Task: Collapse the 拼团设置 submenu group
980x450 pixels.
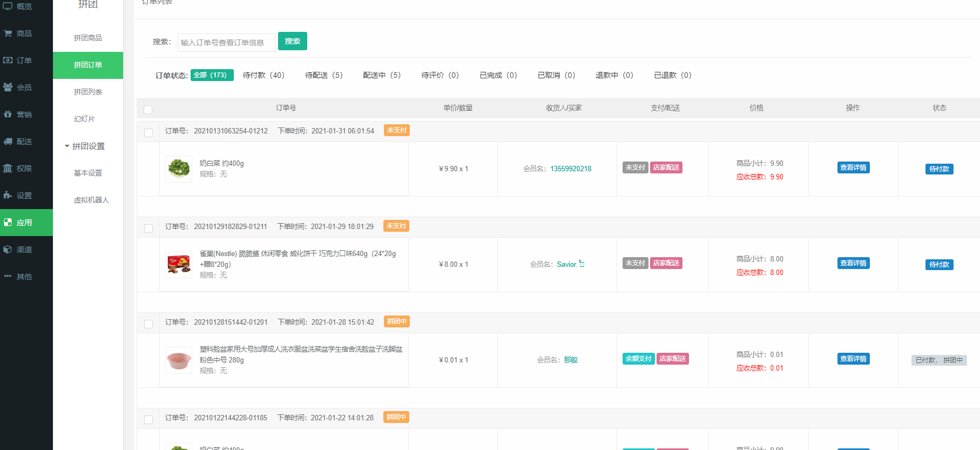Action: click(x=85, y=146)
